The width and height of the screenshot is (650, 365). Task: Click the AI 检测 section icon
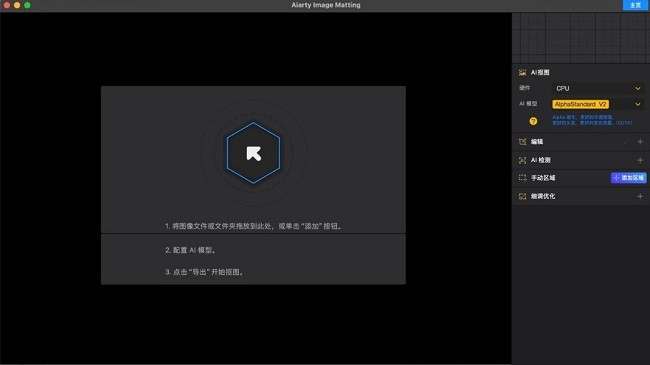tap(522, 160)
